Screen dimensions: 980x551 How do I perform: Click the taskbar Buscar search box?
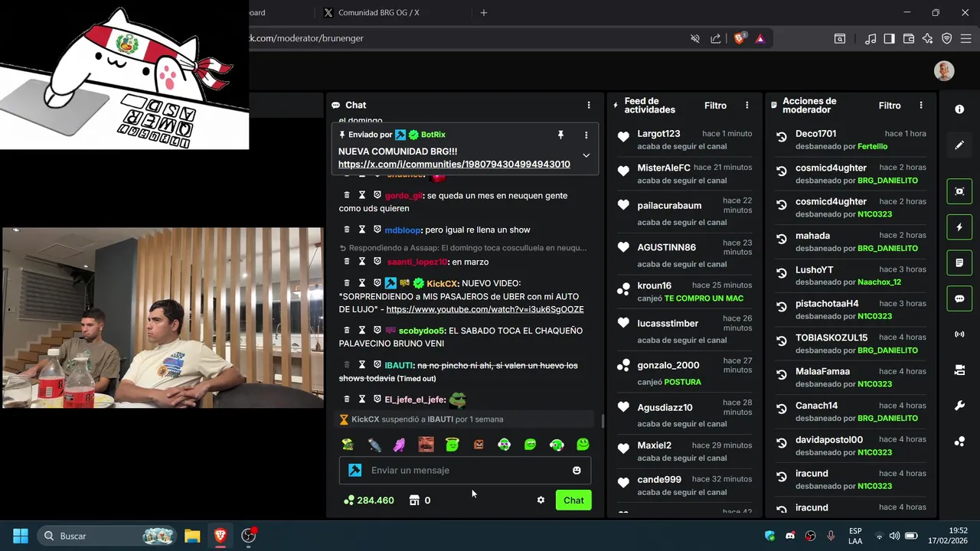coord(107,536)
